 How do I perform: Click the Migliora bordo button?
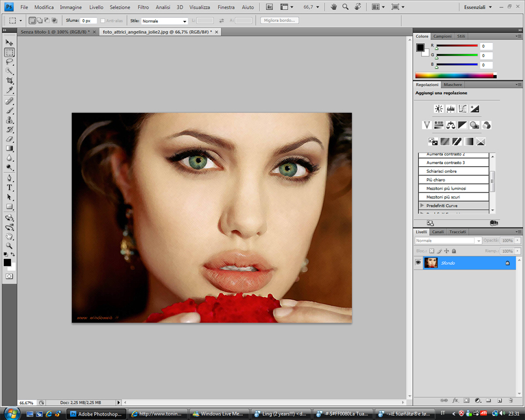pyautogui.click(x=279, y=20)
